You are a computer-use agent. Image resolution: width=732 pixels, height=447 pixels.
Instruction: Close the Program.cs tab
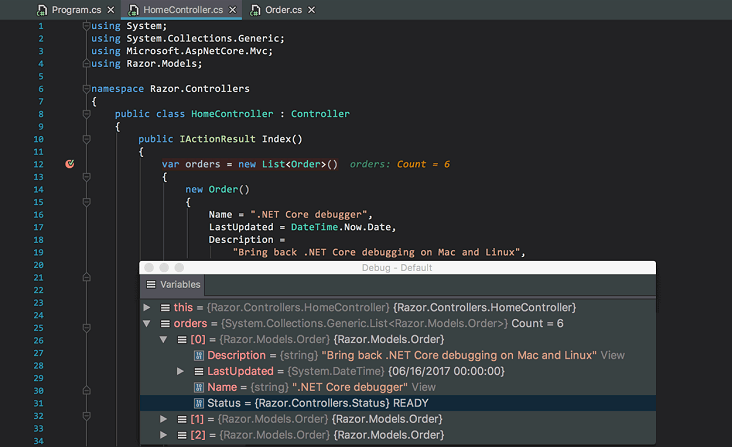point(109,10)
